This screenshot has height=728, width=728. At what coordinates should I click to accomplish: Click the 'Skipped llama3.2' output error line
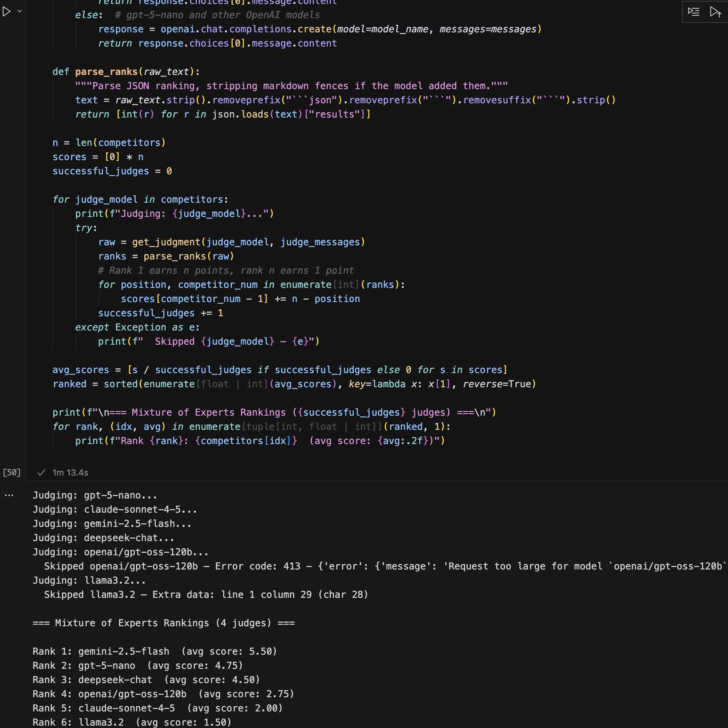(x=206, y=595)
